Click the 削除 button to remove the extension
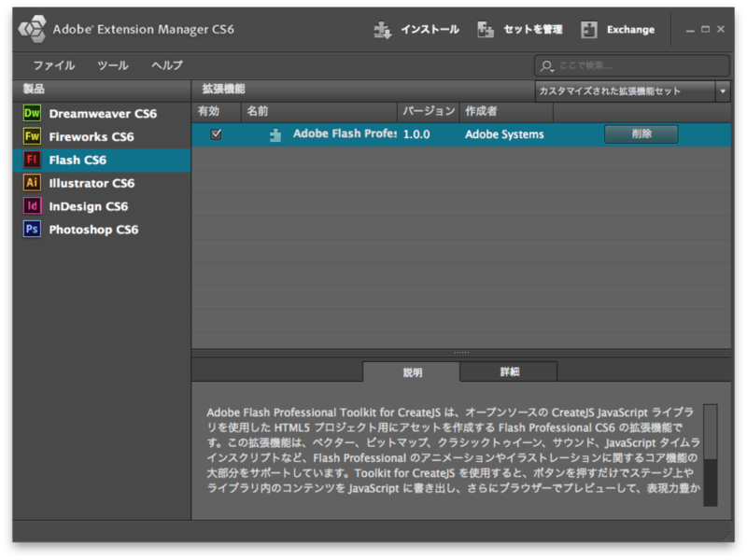 tap(641, 133)
